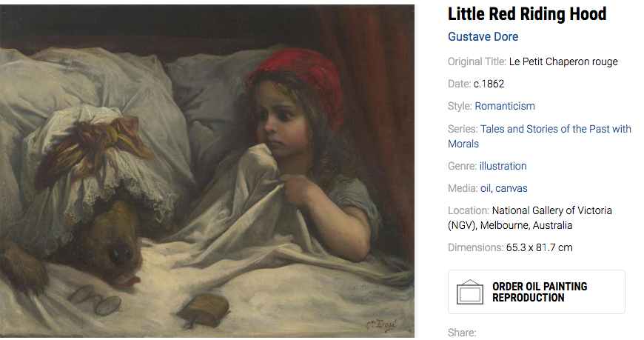The width and height of the screenshot is (644, 340).
Task: Click the picture frame icon
Action: (x=469, y=292)
